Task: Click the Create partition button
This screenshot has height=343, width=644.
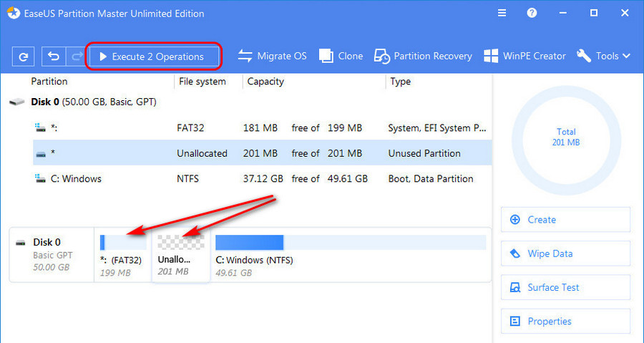Action: tap(565, 220)
